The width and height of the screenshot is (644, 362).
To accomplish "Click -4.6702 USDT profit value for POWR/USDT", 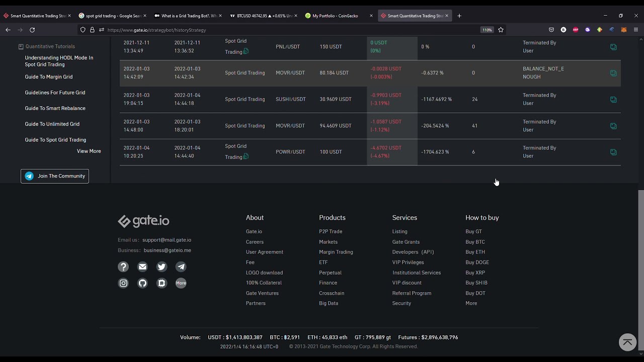I will 386,148.
